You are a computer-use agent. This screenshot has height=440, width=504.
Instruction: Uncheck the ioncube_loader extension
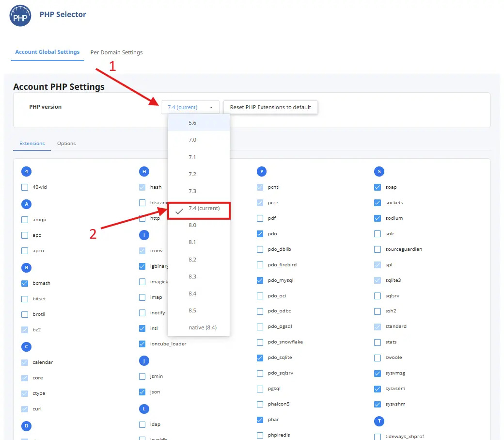[x=142, y=344]
